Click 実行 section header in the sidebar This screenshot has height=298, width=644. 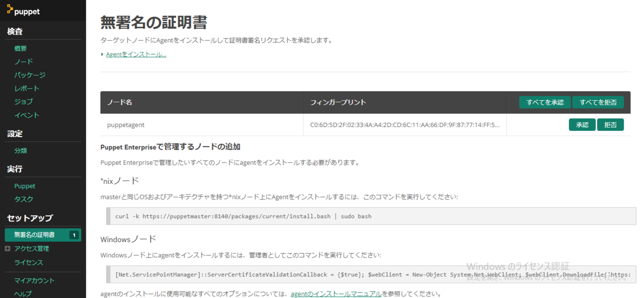(14, 169)
